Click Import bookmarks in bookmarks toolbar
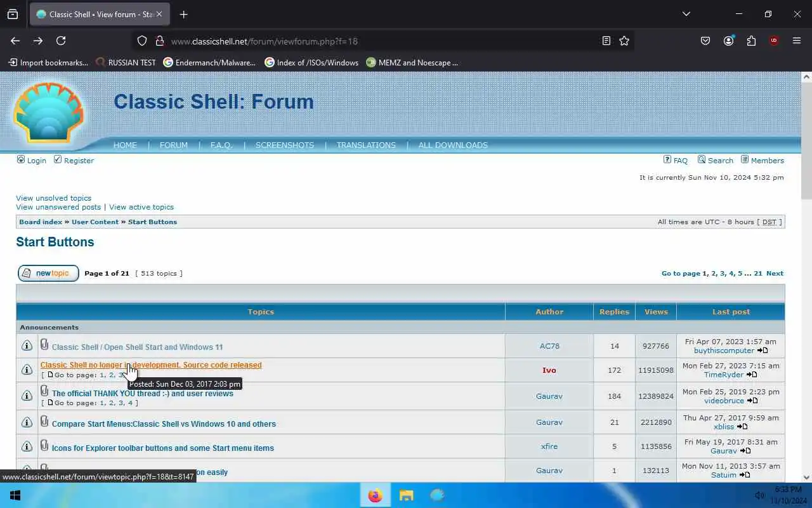Screen dimensions: 812x508 pyautogui.click(x=48, y=62)
